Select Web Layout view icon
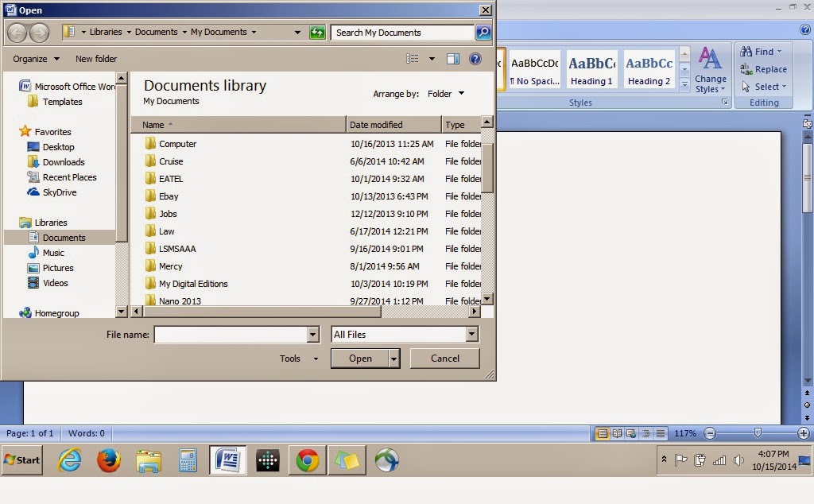The image size is (814, 504). (x=631, y=433)
